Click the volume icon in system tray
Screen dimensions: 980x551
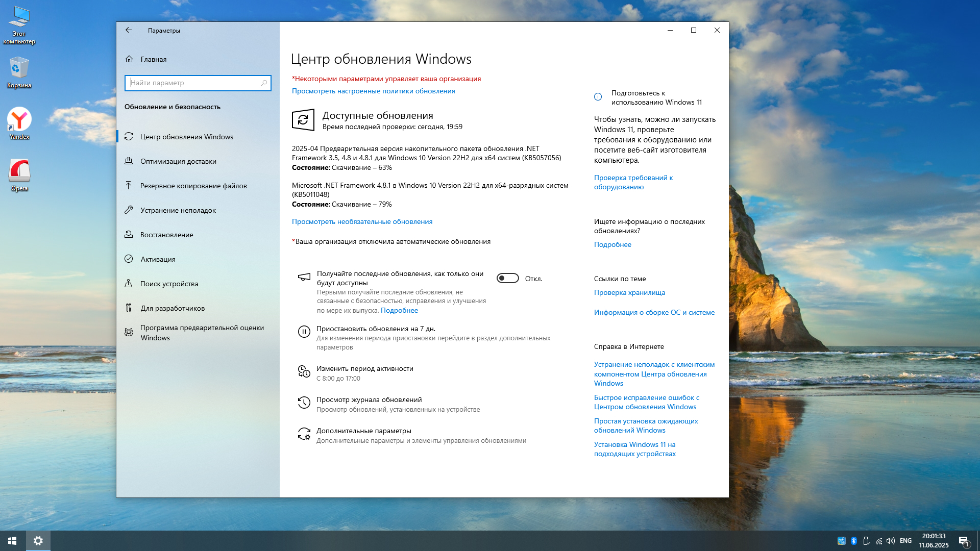click(x=891, y=541)
